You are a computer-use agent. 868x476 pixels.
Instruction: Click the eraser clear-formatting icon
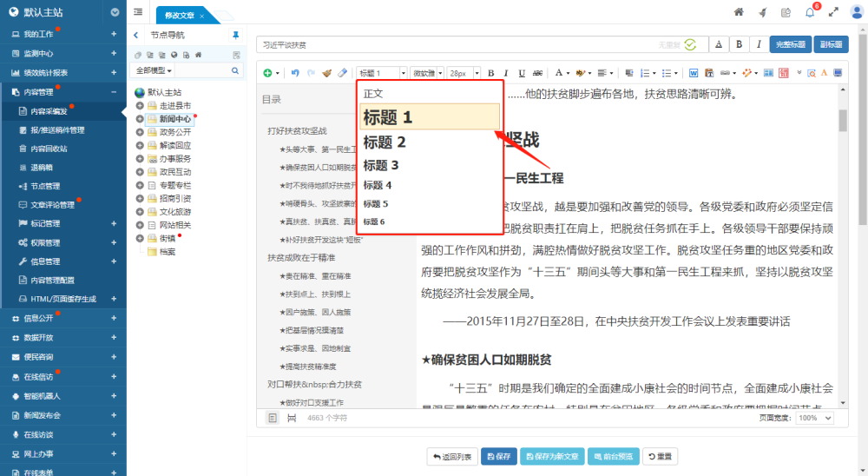[x=342, y=73]
